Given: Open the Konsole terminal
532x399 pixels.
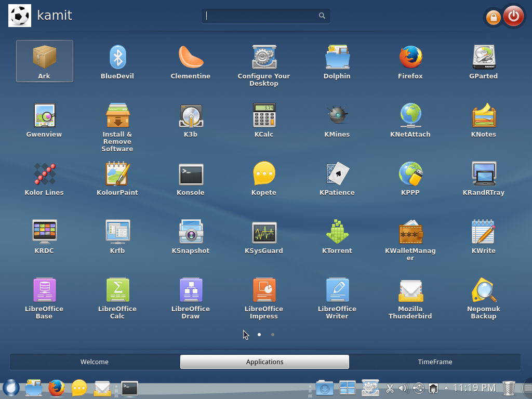Looking at the screenshot, I should 190,174.
